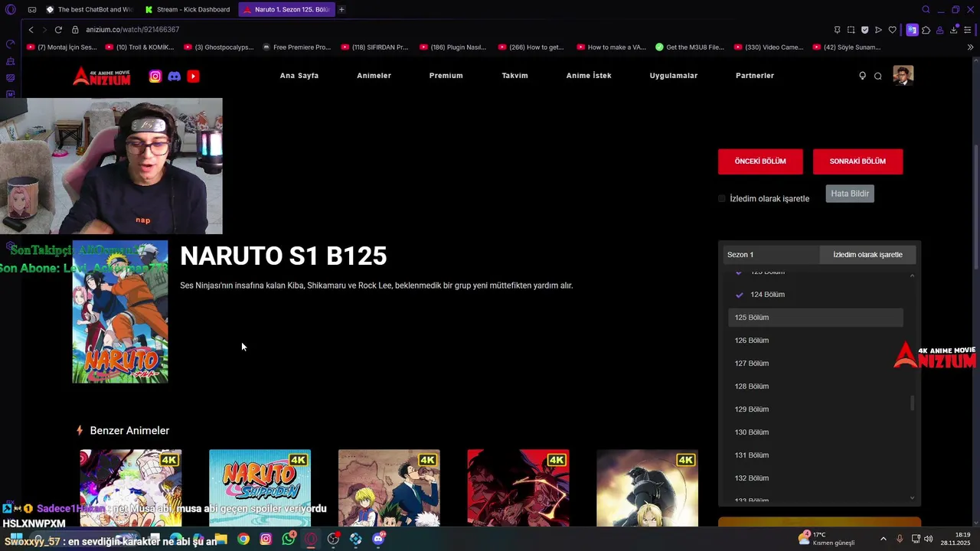Open File Explorer folder in the taskbar
This screenshot has width=980, height=551.
pyautogui.click(x=220, y=539)
